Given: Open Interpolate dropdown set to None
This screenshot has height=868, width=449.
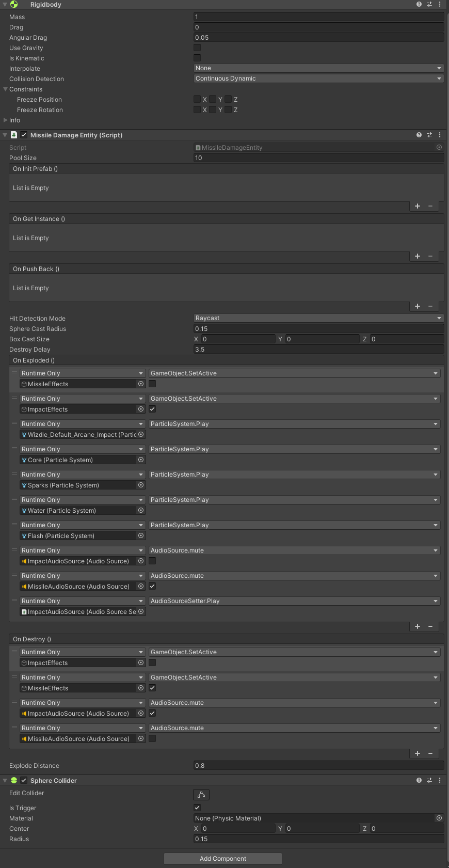Looking at the screenshot, I should [318, 68].
